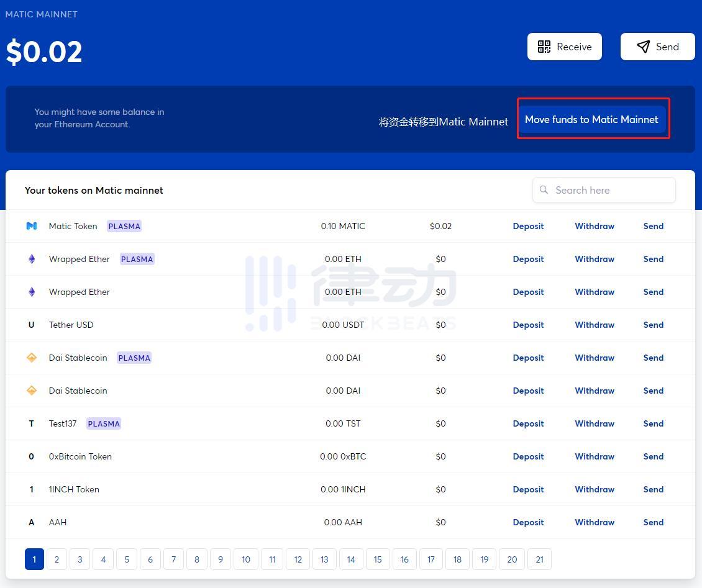702x588 pixels.
Task: Click the 0xBitcoin Token icon
Action: tap(32, 456)
